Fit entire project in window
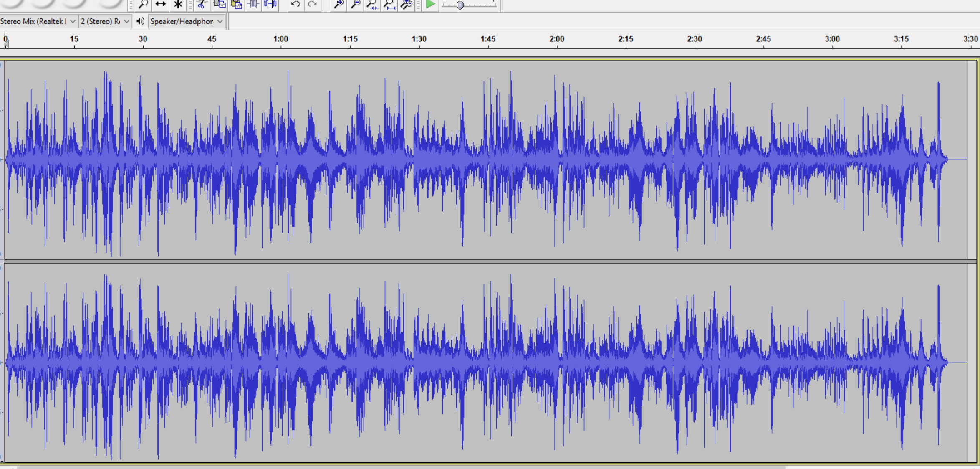980x469 pixels. [389, 4]
